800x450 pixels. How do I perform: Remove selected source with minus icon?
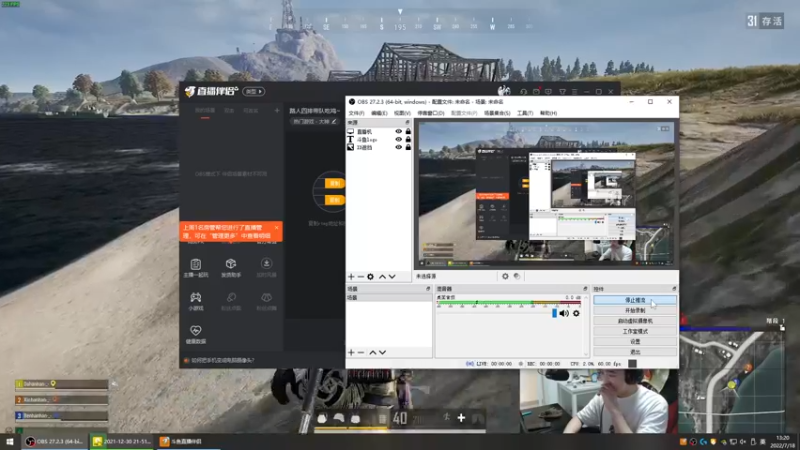click(361, 277)
